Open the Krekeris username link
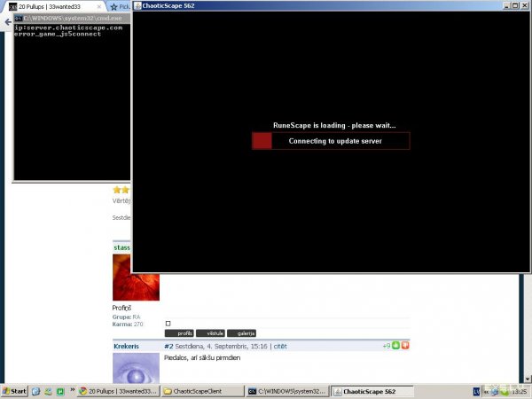Screen dimensions: 532x399 tap(126, 346)
